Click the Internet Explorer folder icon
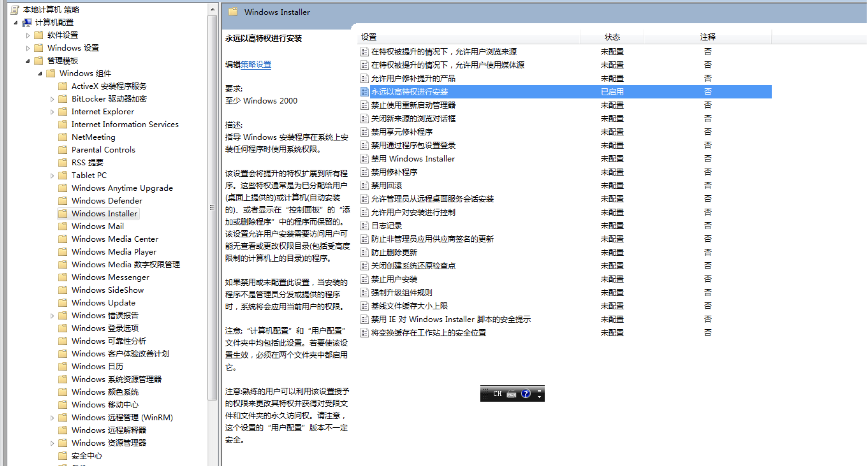This screenshot has height=466, width=868. click(63, 112)
